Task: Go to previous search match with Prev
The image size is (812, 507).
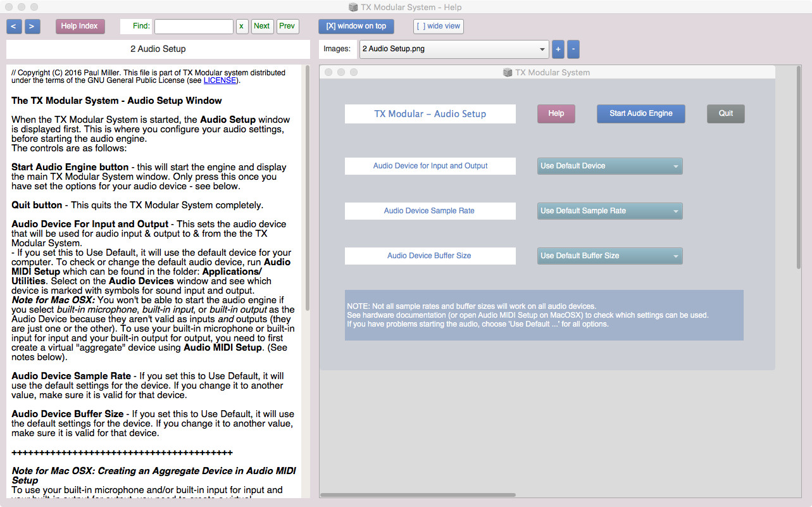Action: 287,27
